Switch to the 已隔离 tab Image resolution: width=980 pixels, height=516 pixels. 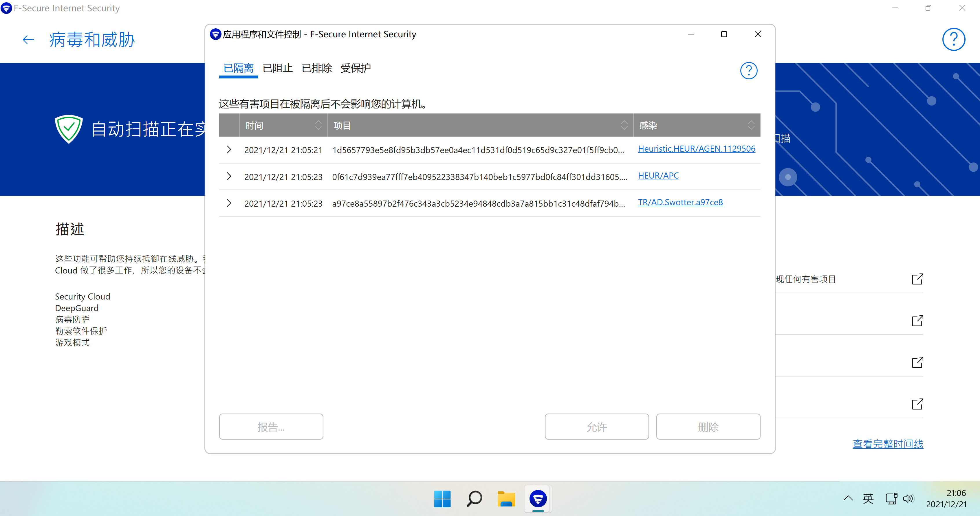point(239,69)
